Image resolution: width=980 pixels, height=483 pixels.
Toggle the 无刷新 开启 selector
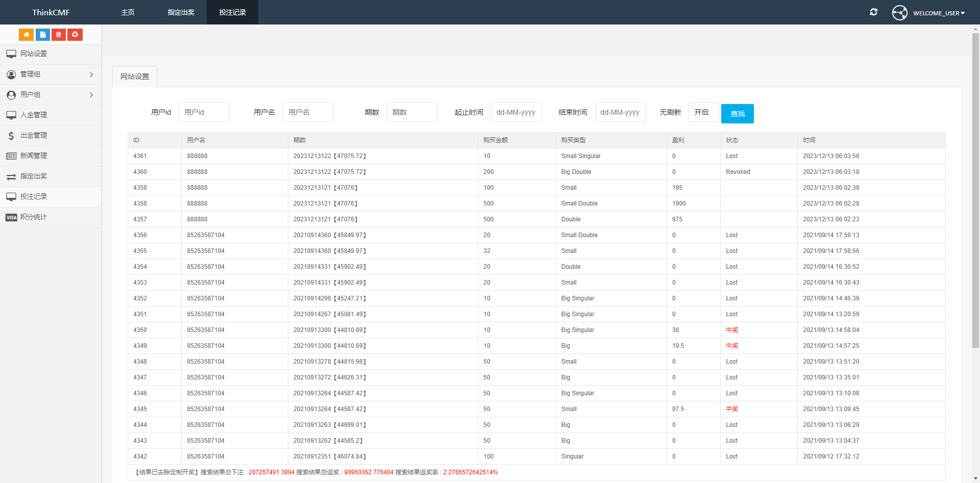[703, 112]
